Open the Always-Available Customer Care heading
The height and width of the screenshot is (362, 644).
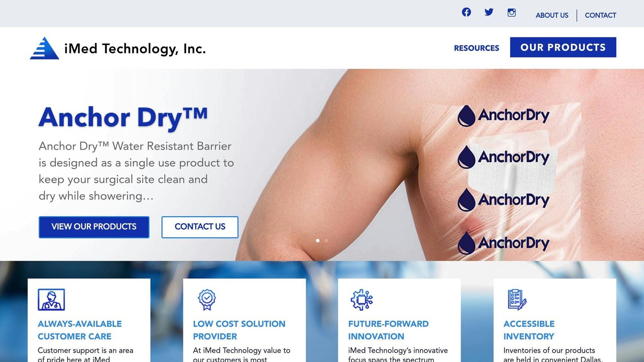tap(80, 330)
